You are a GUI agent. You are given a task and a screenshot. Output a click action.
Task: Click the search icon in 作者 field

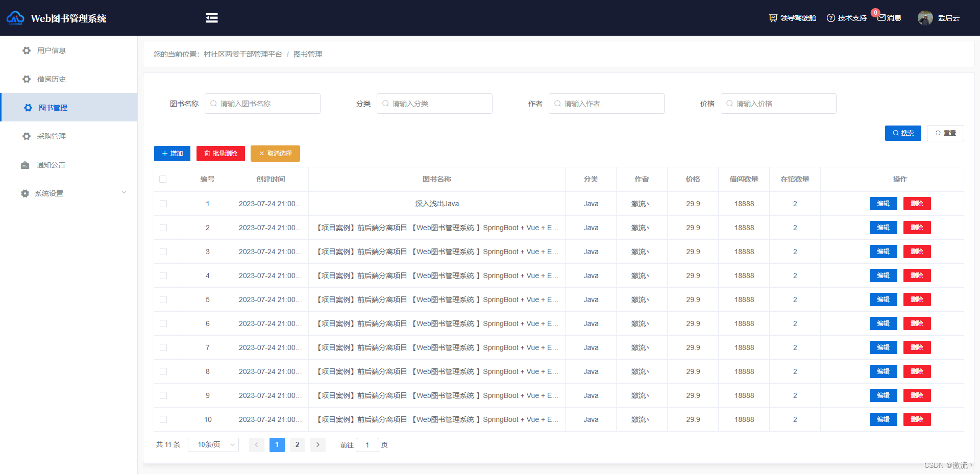[557, 104]
